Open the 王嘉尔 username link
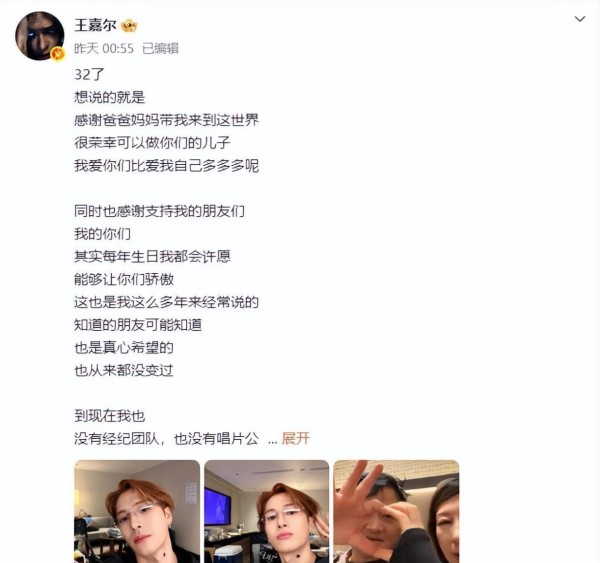 pyautogui.click(x=95, y=25)
